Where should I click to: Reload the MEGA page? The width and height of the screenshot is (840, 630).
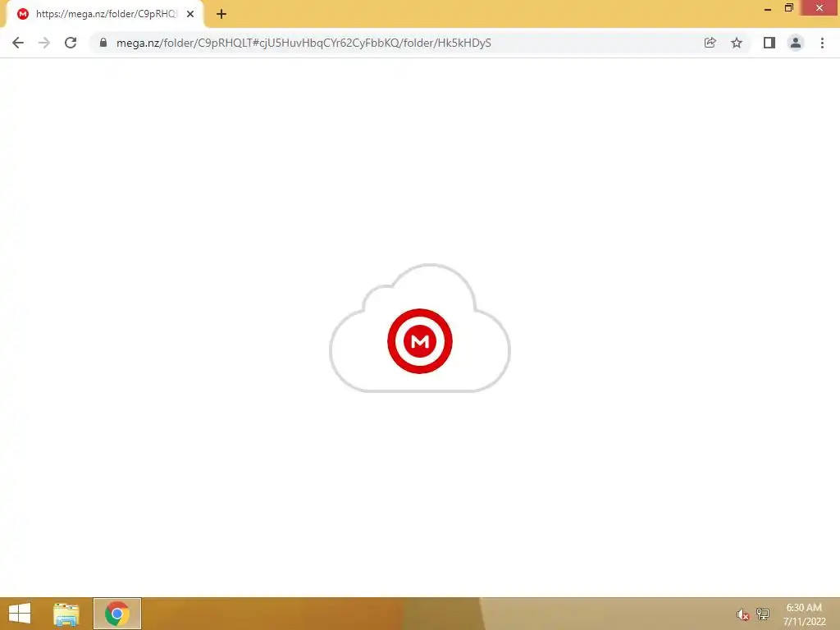[x=71, y=43]
